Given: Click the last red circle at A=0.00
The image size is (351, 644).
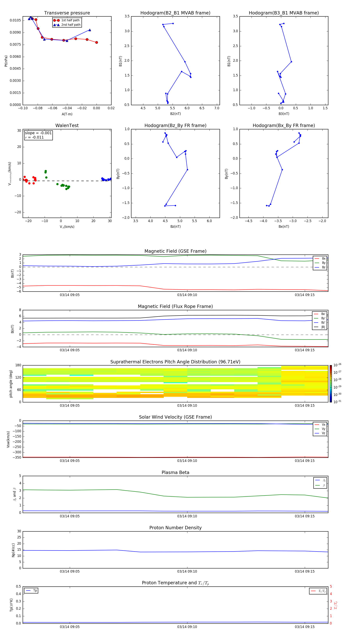Looking at the screenshot, I should (x=97, y=43).
